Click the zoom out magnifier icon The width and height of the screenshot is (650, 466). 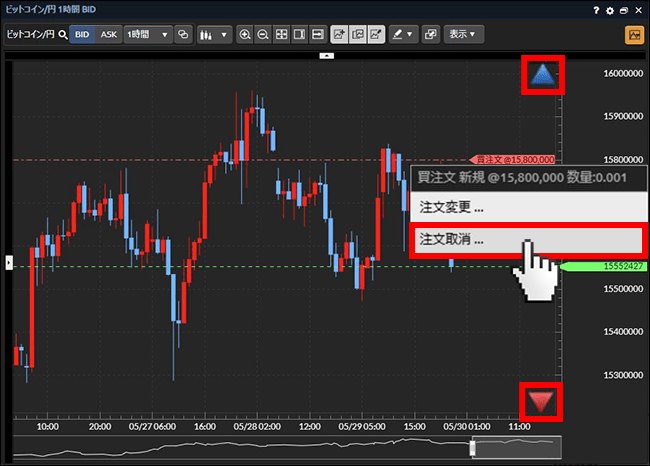263,34
